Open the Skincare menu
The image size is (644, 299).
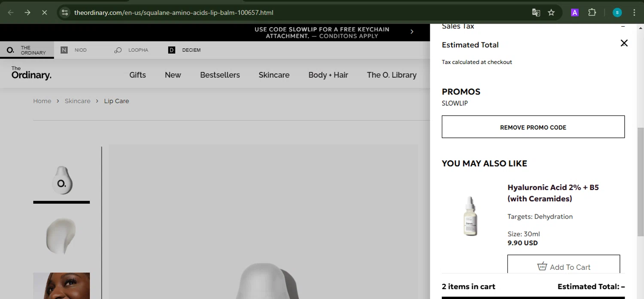[274, 75]
